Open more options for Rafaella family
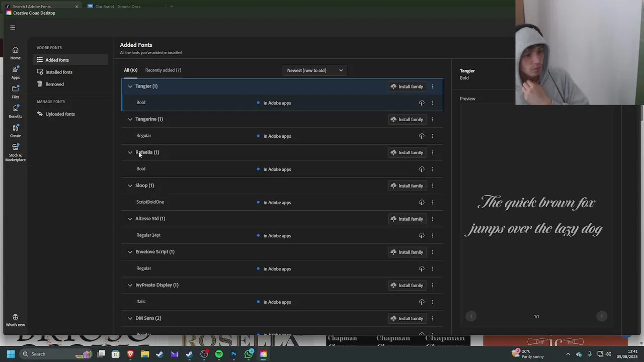This screenshot has width=644, height=362. point(432,152)
